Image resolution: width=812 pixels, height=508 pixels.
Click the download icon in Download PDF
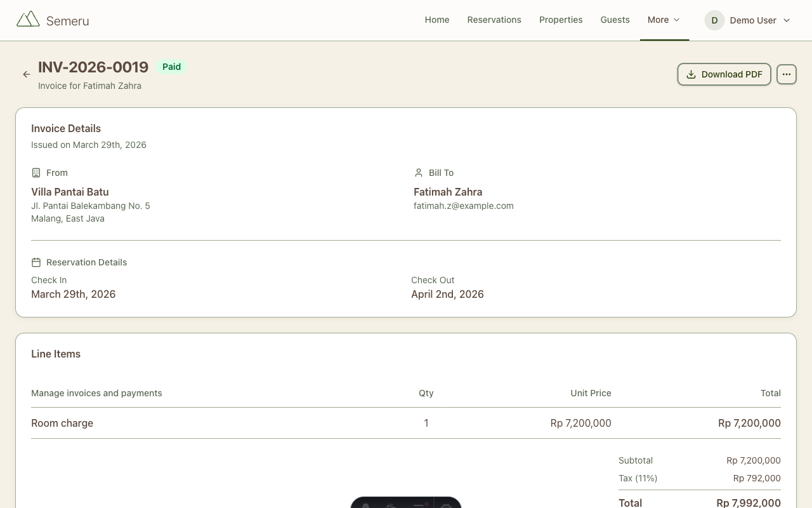click(691, 74)
